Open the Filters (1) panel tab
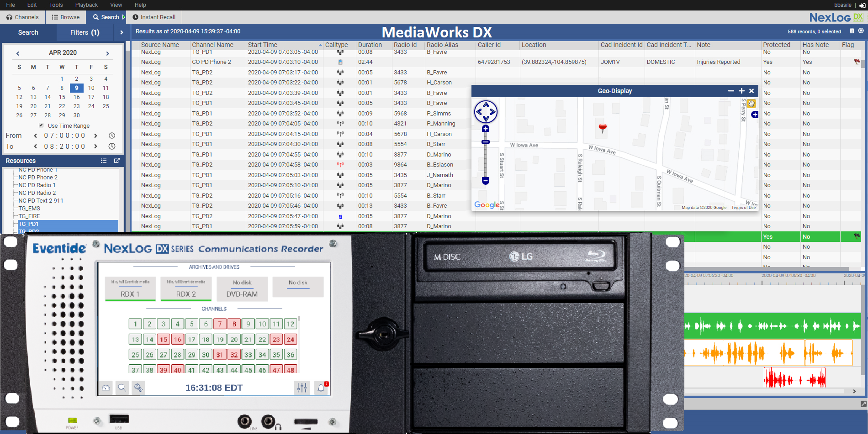Image resolution: width=868 pixels, height=434 pixels. click(85, 32)
